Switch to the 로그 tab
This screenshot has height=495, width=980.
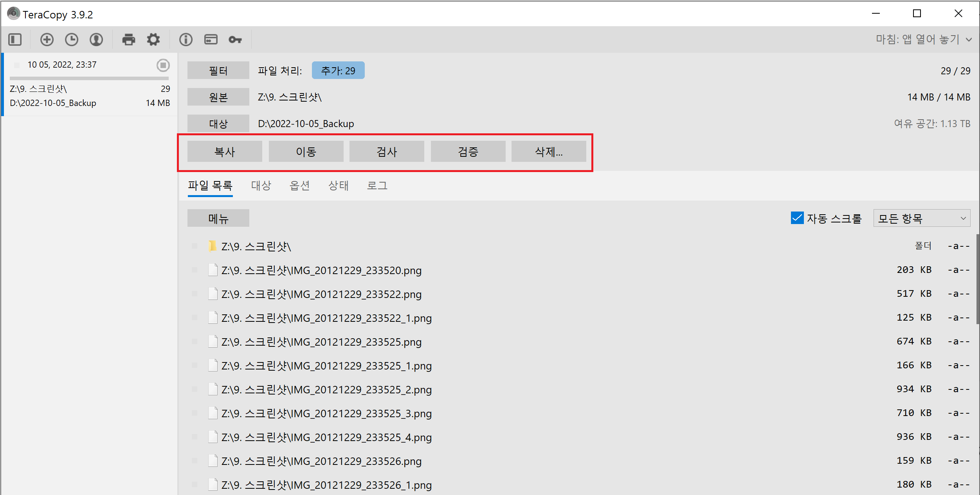tap(377, 185)
